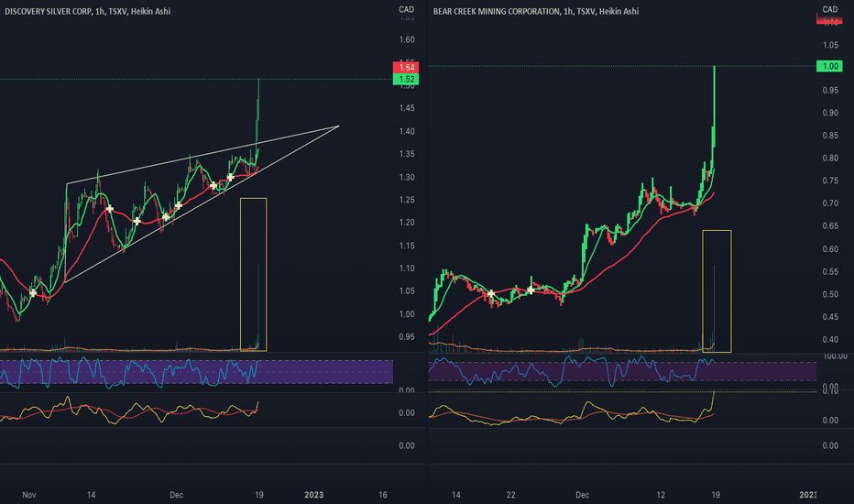Click the 1.35 price axis value
This screenshot has width=854, height=504.
tap(406, 154)
